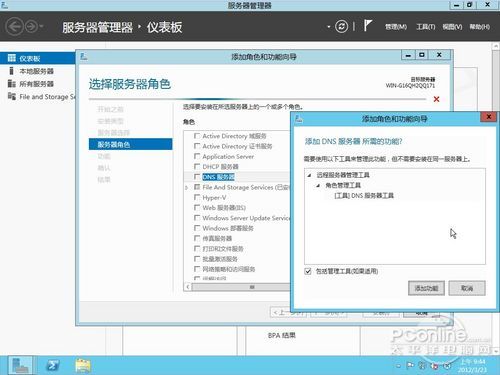Click BPA 结果 in the dashboard

pos(282,335)
